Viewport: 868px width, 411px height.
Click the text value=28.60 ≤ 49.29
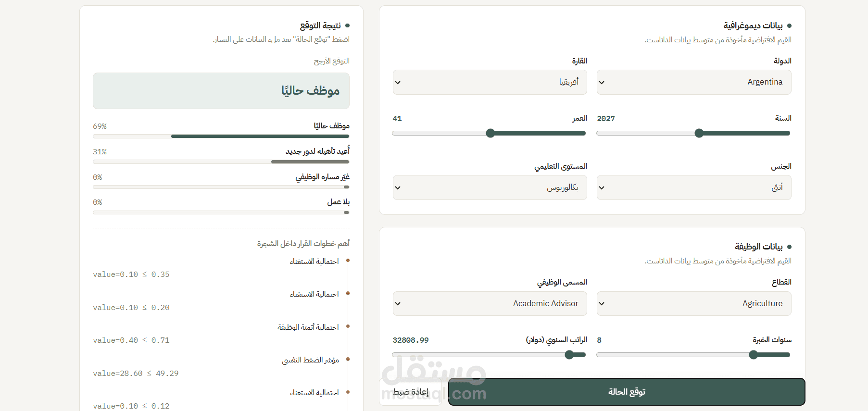click(x=136, y=374)
